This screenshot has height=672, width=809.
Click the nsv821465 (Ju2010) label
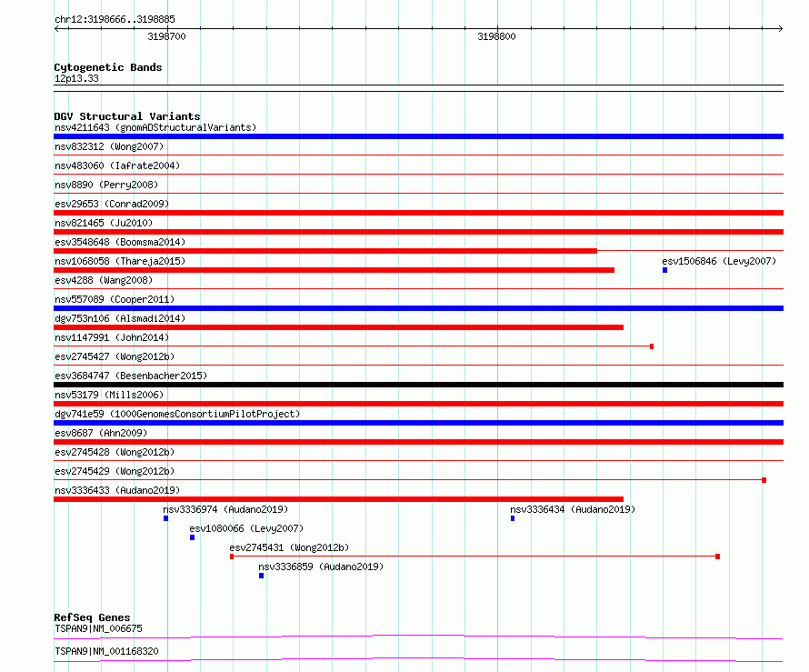click(x=104, y=223)
